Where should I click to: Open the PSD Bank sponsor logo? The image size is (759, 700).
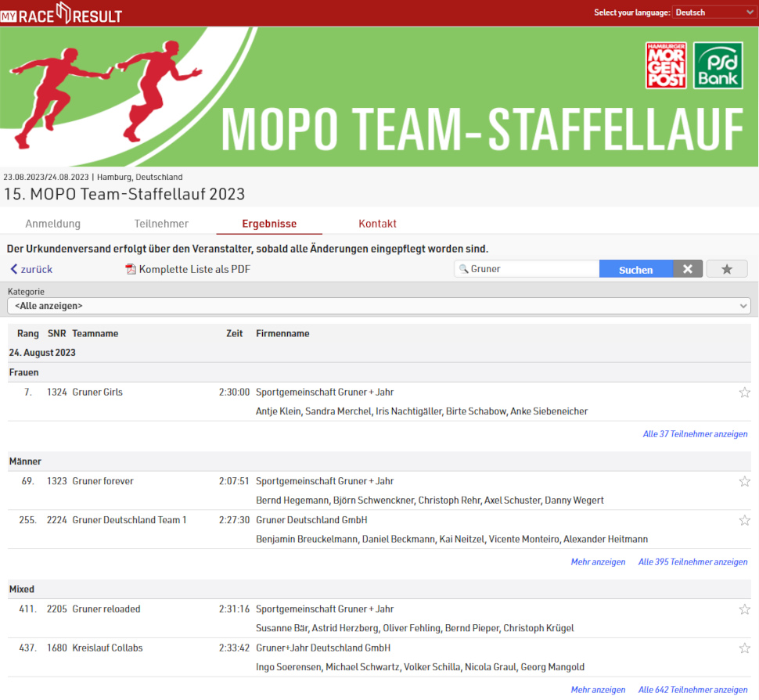point(718,66)
